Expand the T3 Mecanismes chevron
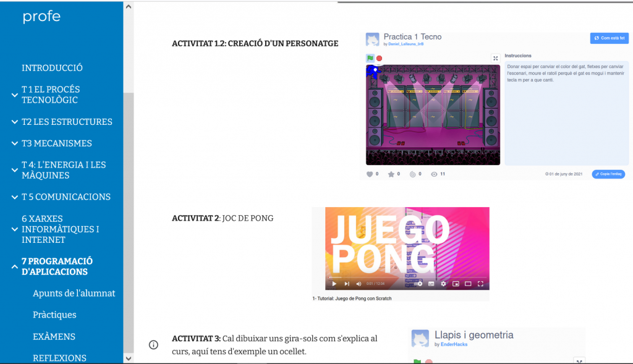The image size is (633, 364). click(x=14, y=143)
